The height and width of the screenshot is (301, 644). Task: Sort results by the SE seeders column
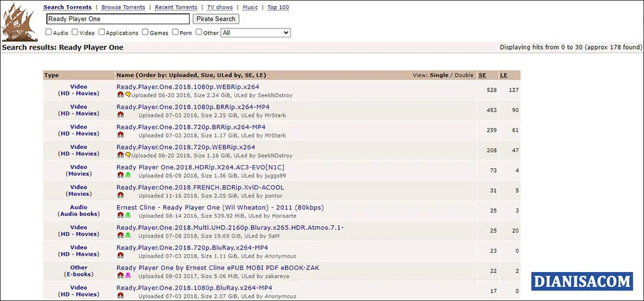[x=482, y=75]
